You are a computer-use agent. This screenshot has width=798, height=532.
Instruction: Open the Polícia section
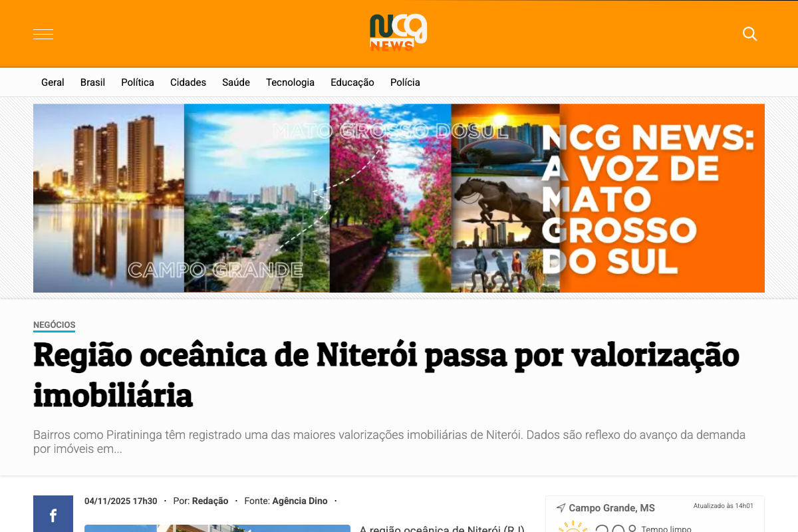405,82
